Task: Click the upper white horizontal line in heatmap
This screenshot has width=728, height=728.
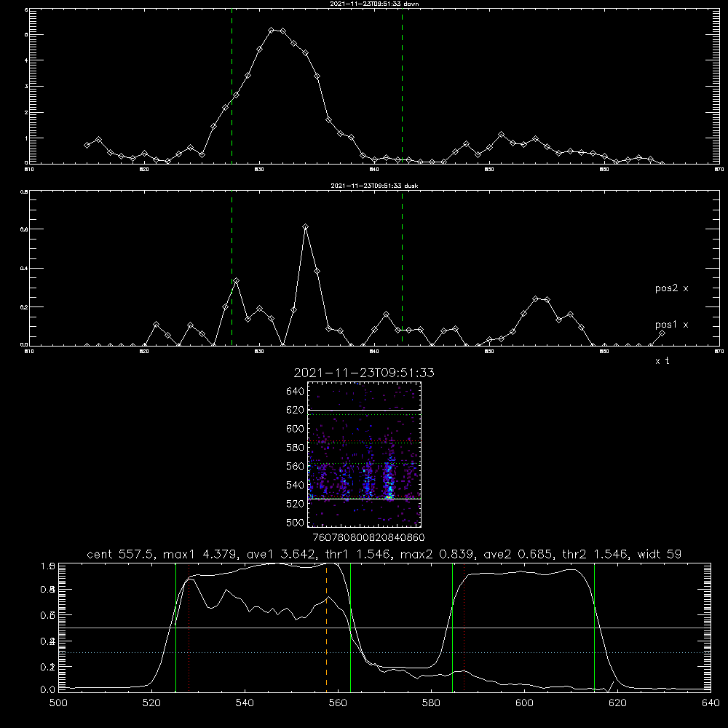Action: pyautogui.click(x=364, y=410)
